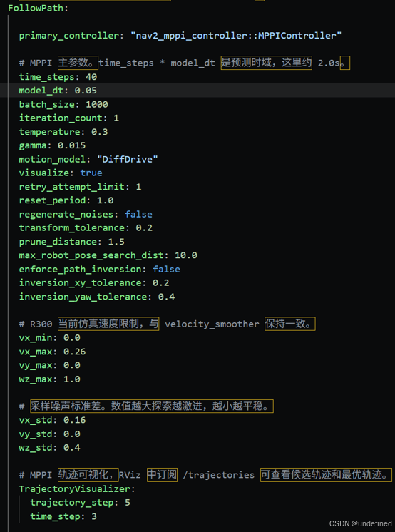The width and height of the screenshot is (395, 532).
Task: Click the vy_max: 0.0 line
Action: tap(49, 365)
